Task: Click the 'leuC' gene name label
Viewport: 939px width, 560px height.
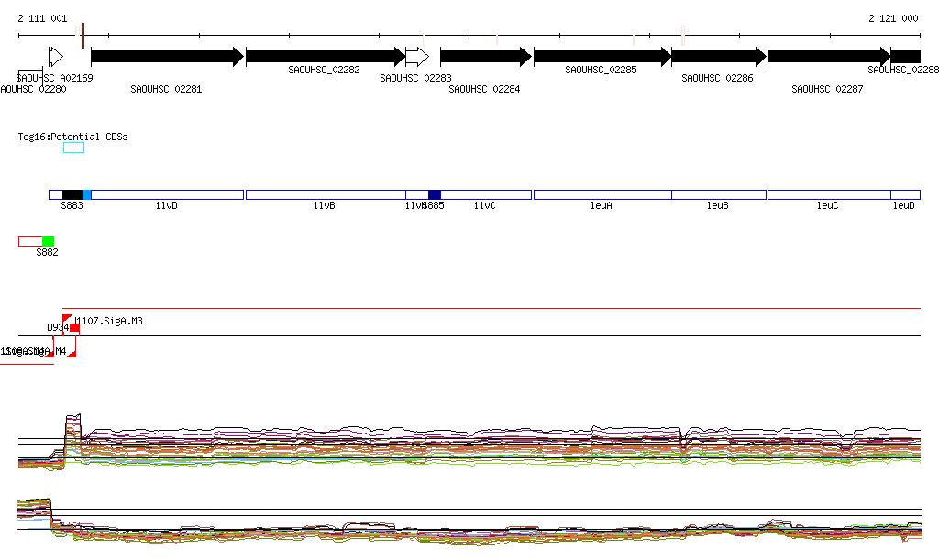Action: [x=828, y=205]
